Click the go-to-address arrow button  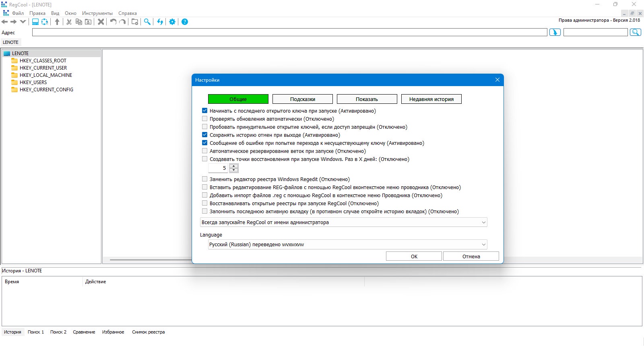point(555,32)
